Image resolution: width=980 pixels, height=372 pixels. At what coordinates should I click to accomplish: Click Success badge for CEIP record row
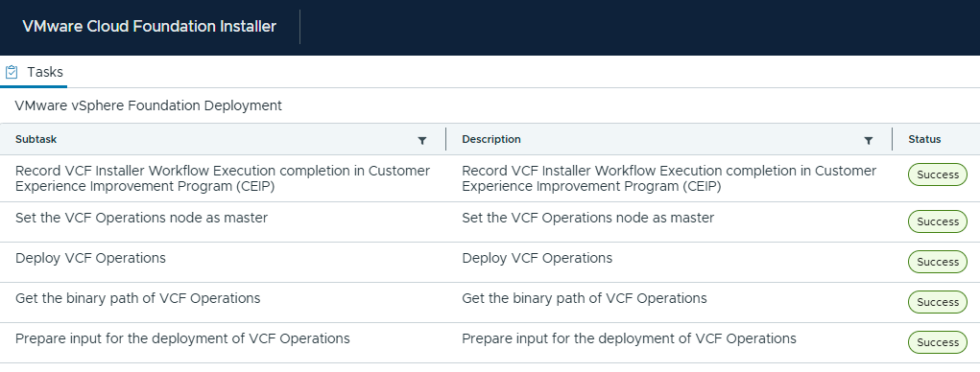(x=937, y=174)
